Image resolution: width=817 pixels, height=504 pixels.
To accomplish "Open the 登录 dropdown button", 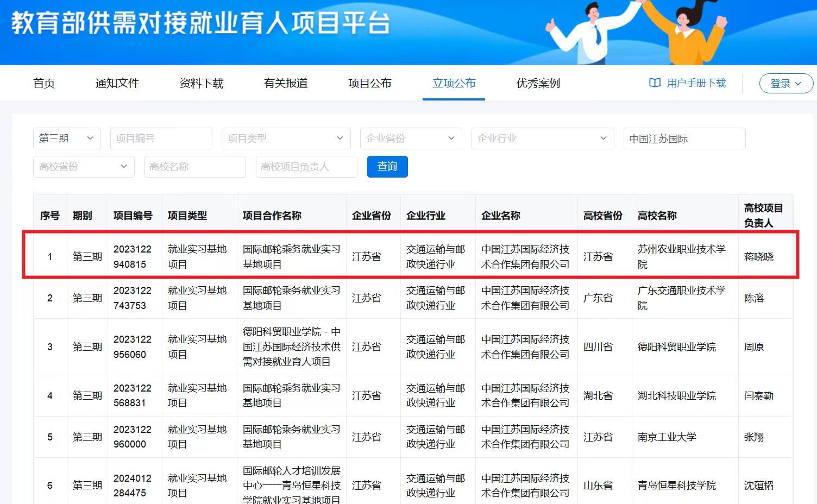I will [786, 84].
